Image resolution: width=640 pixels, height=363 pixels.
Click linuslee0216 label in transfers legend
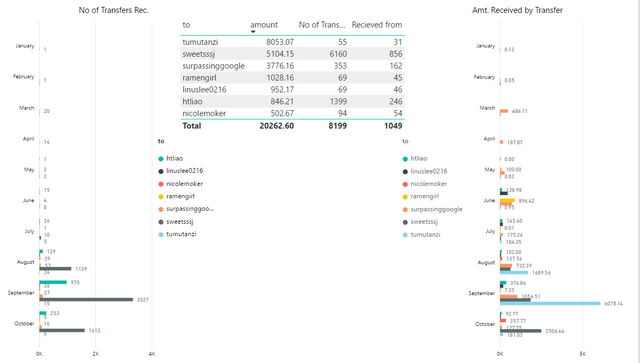(x=184, y=171)
